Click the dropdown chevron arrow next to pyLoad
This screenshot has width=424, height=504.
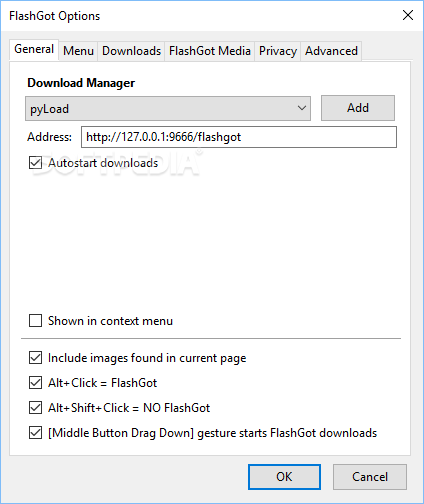point(302,108)
